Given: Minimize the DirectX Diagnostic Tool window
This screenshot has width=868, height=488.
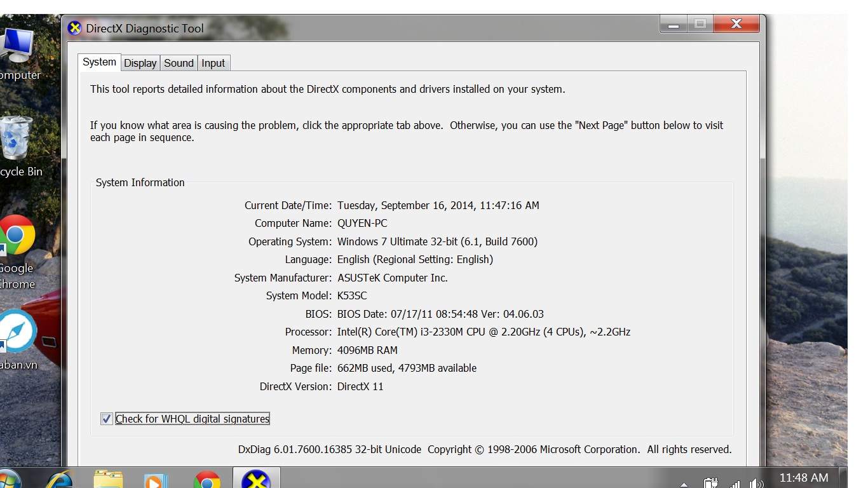Looking at the screenshot, I should [x=674, y=24].
